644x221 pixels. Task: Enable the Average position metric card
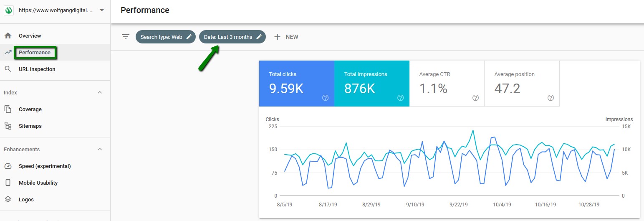click(x=522, y=84)
